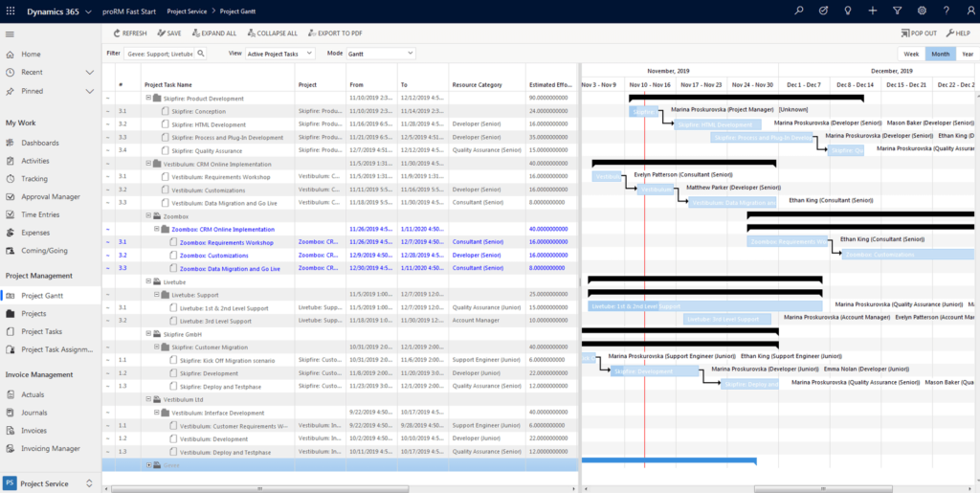Click the Pop Out button
Image resolution: width=980 pixels, height=493 pixels.
[x=919, y=34]
